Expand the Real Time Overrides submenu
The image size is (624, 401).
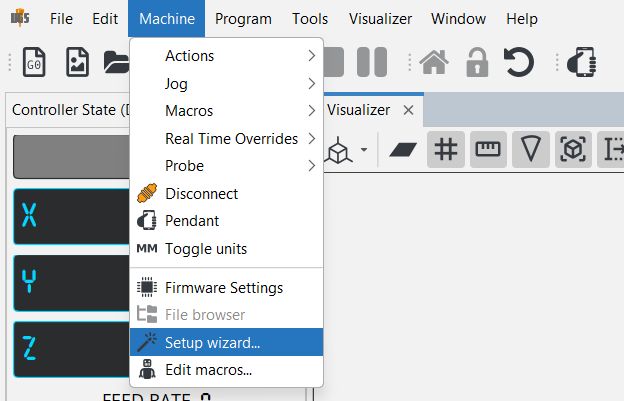tap(226, 138)
